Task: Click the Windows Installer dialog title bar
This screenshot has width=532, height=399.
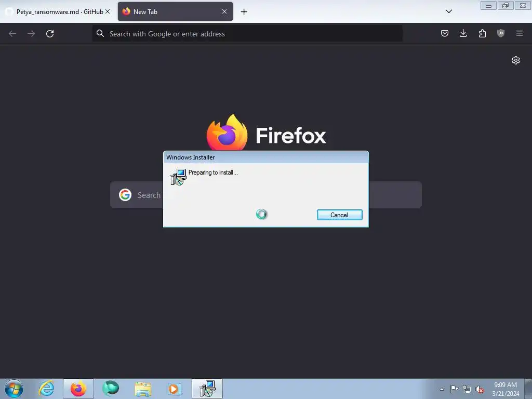Action: (x=266, y=157)
